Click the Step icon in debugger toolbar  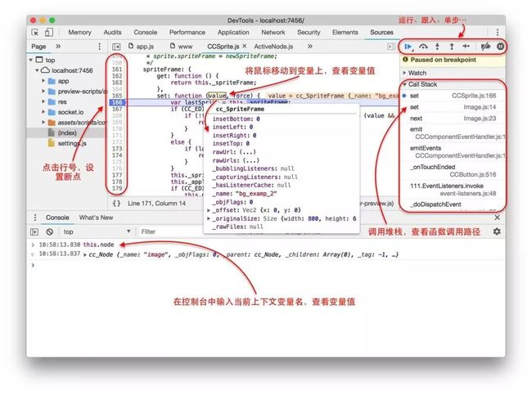[467, 47]
